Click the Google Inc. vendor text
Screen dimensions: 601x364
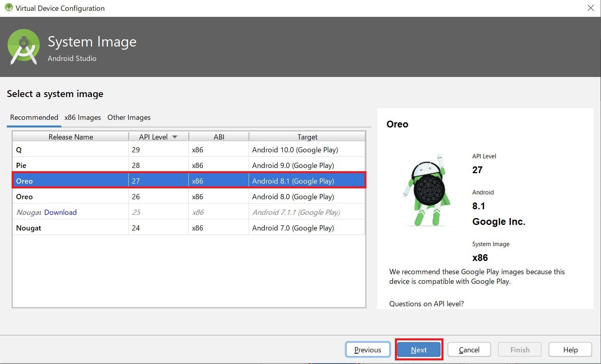pyautogui.click(x=499, y=222)
